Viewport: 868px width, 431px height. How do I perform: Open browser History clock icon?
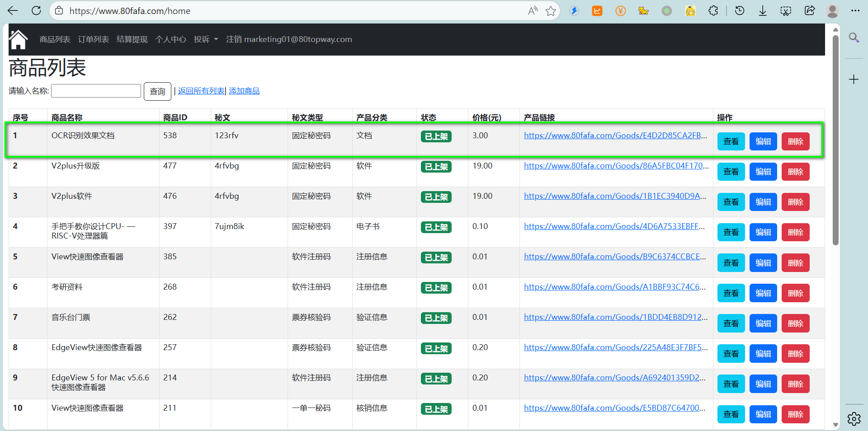[x=740, y=11]
